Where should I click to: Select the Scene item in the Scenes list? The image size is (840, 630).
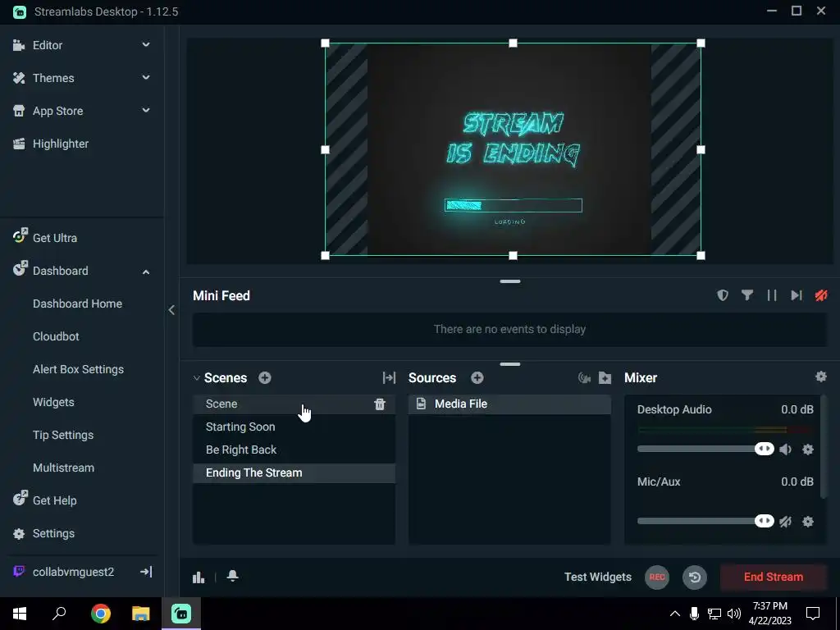pyautogui.click(x=294, y=404)
